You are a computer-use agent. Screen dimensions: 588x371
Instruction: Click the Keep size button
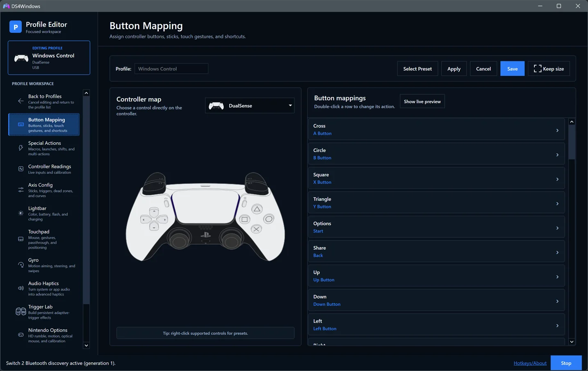[x=549, y=69]
